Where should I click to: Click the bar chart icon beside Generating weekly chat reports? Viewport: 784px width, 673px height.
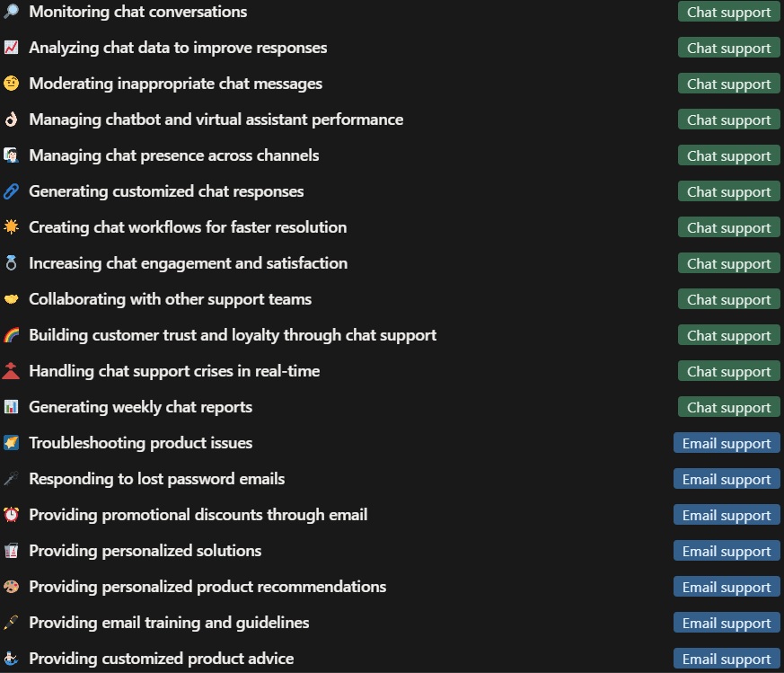[13, 407]
